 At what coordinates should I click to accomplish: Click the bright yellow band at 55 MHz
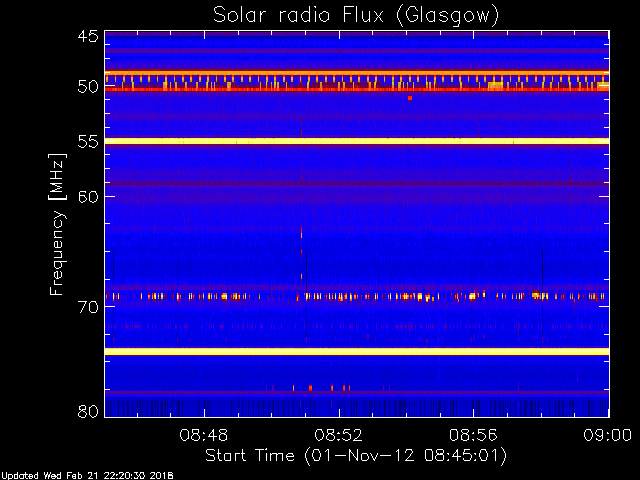coord(357,141)
